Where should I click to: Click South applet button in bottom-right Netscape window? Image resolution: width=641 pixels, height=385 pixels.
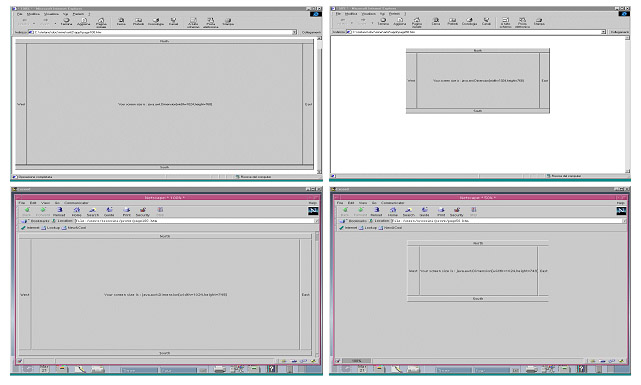[477, 299]
